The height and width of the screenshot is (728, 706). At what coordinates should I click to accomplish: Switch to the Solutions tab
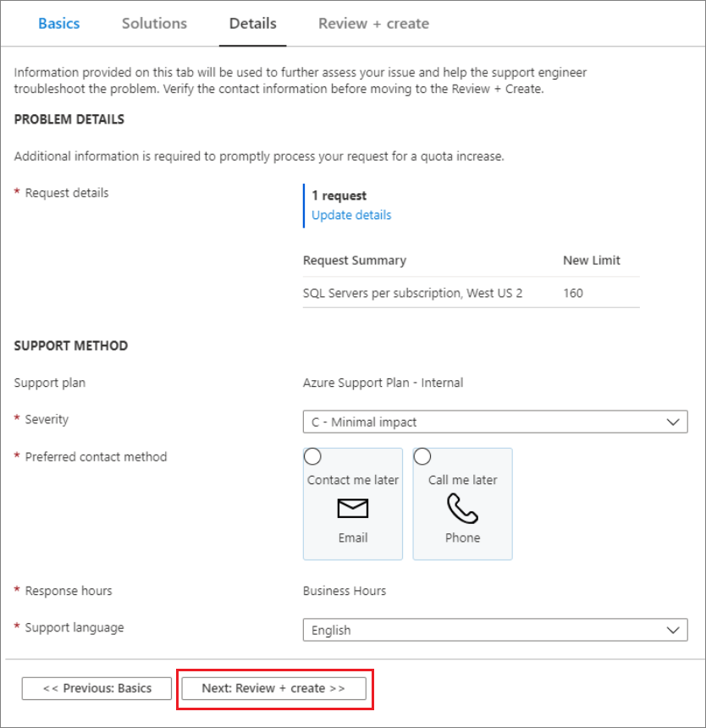[x=154, y=24]
